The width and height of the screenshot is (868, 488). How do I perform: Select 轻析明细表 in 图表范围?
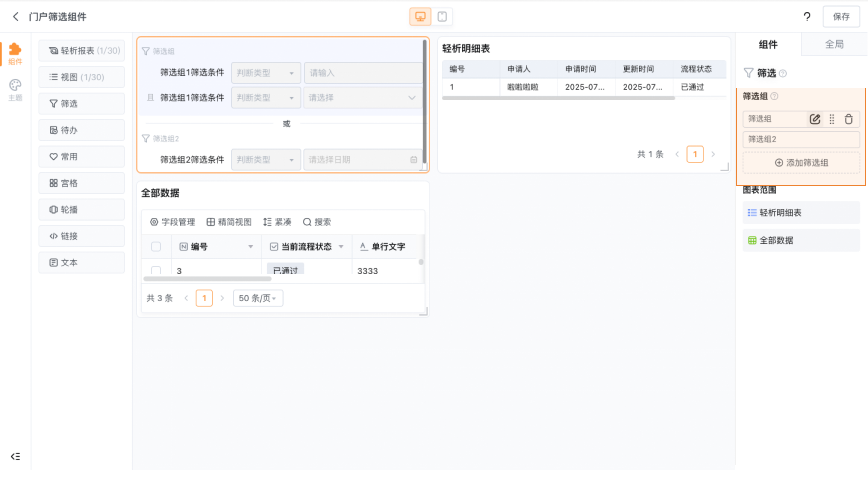click(801, 212)
